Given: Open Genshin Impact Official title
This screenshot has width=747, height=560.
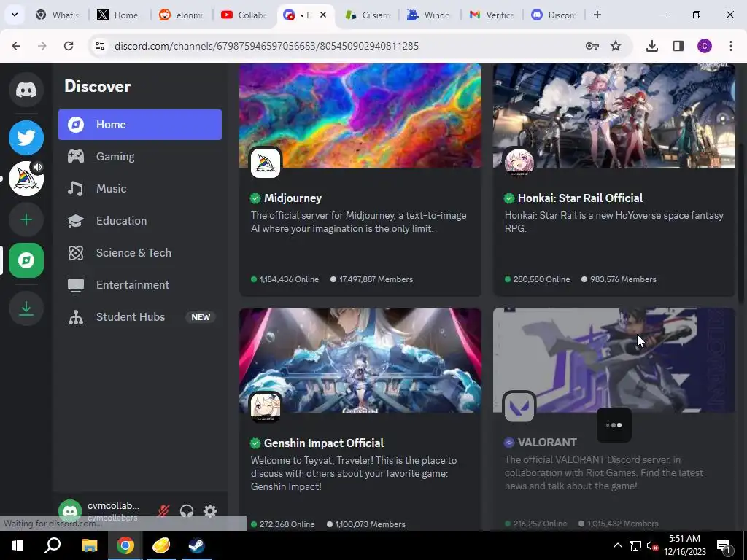Looking at the screenshot, I should [324, 443].
